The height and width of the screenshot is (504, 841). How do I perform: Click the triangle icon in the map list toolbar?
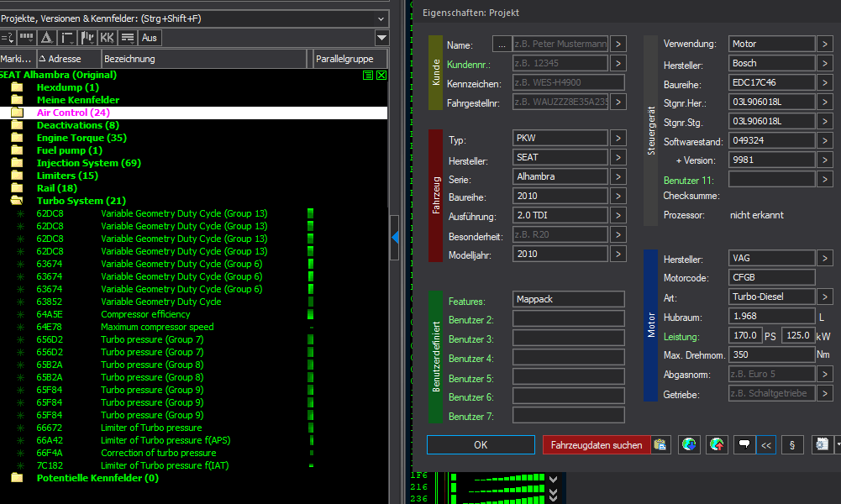[47, 38]
